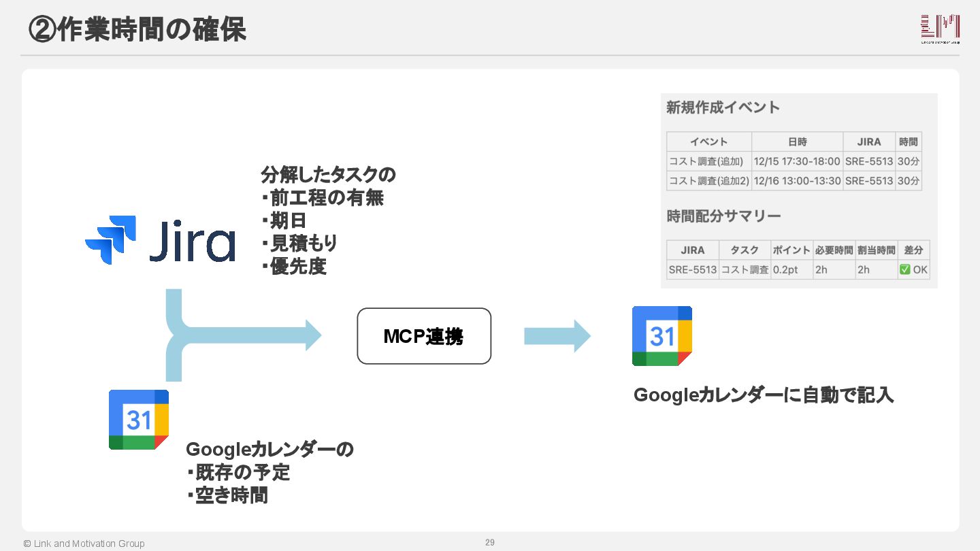Click the 割当時間 column header
The height and width of the screenshot is (551, 980).
[x=876, y=250]
